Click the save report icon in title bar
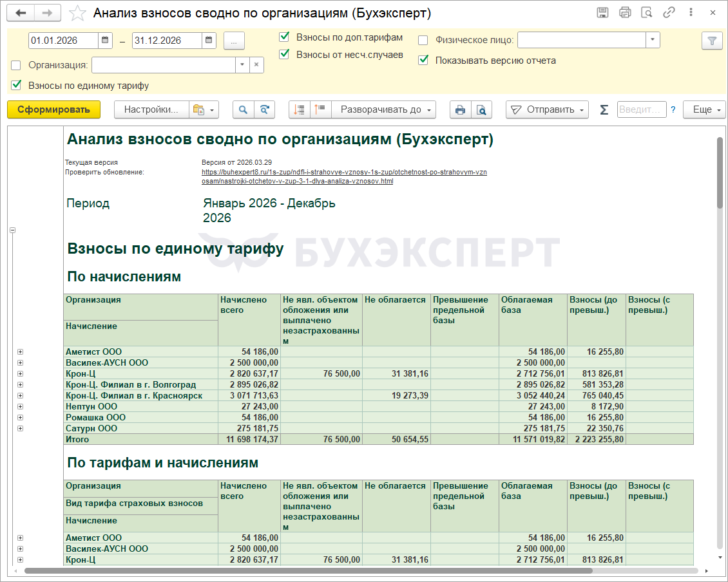 click(603, 13)
